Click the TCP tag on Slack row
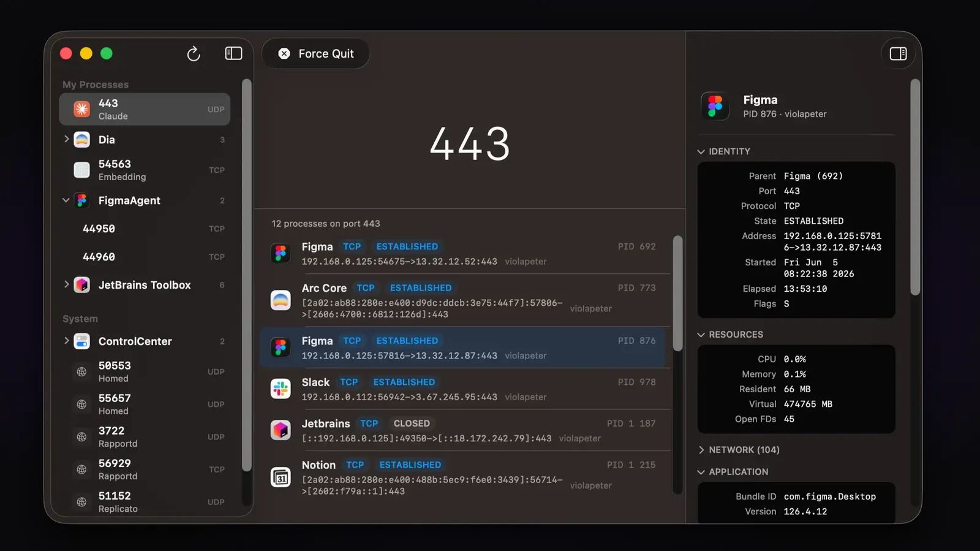This screenshot has height=551, width=980. coord(349,382)
